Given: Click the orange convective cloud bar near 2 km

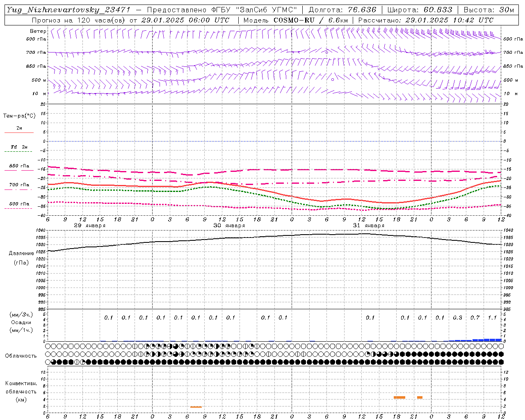Looking at the screenshot, I should [196, 407].
